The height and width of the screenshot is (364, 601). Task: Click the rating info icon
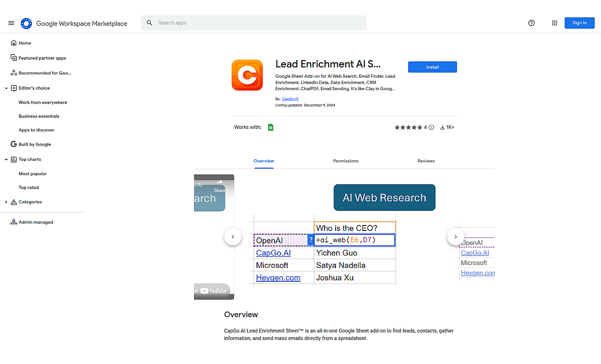coord(431,127)
